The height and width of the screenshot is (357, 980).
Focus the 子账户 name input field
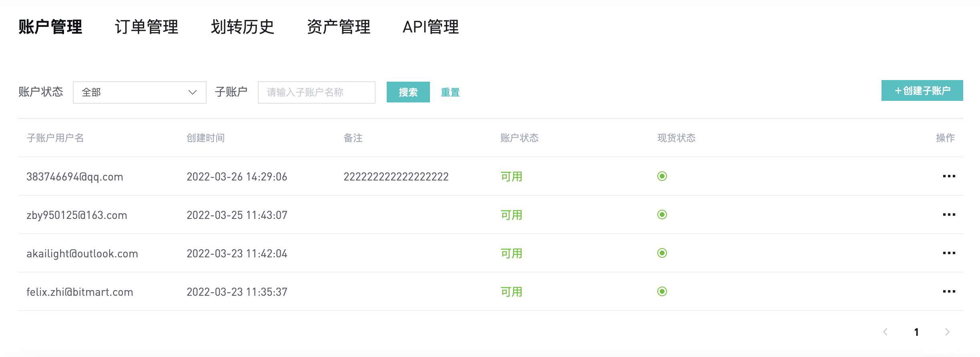(316, 92)
